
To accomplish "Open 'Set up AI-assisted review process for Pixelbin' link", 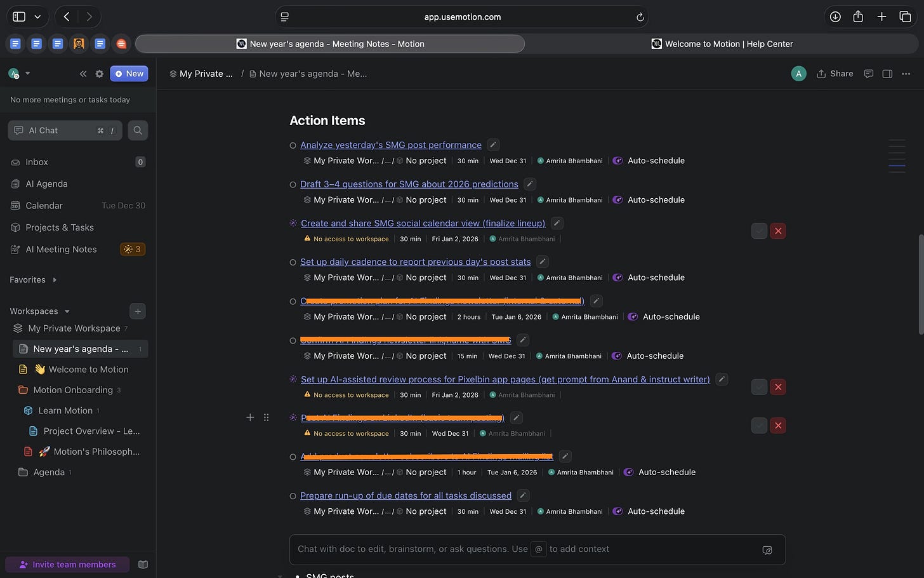I will point(505,379).
